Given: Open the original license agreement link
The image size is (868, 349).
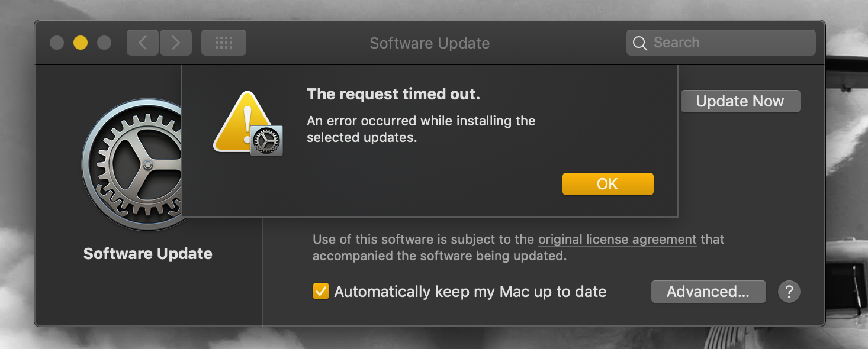Looking at the screenshot, I should coord(617,240).
